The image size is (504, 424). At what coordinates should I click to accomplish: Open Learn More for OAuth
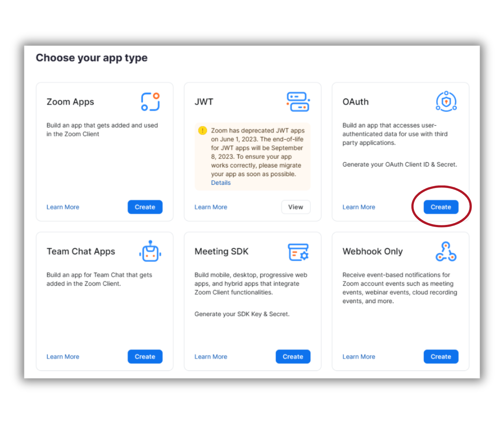click(x=359, y=207)
